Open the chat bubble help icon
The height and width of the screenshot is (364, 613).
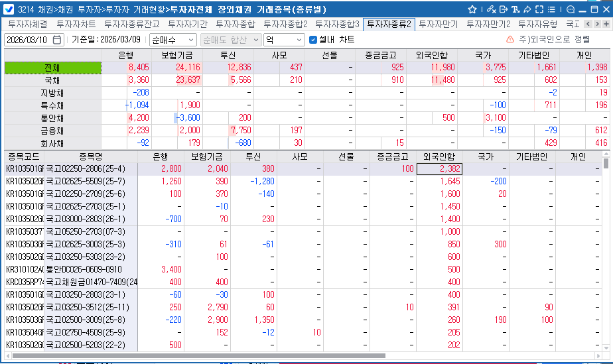click(570, 9)
